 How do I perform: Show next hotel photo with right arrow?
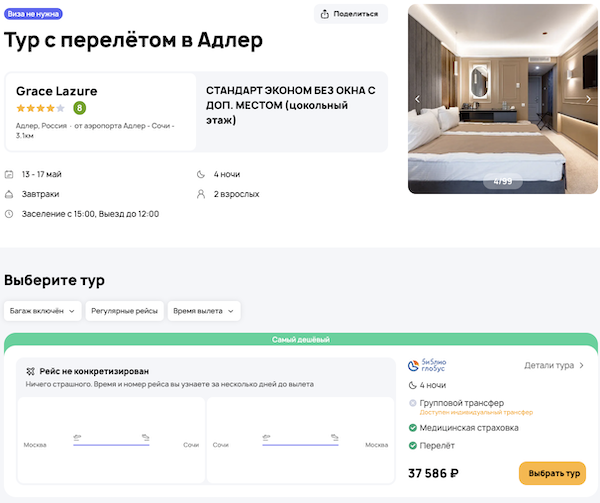click(x=589, y=99)
